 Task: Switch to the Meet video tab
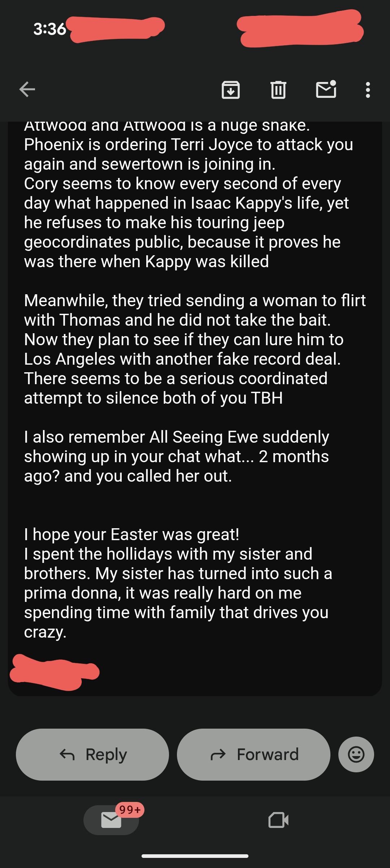(278, 820)
